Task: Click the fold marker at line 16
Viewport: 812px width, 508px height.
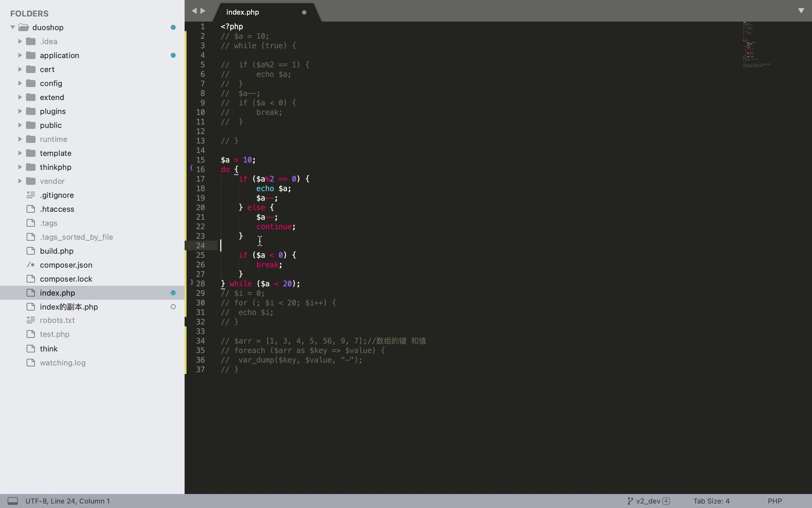Action: 191,168
